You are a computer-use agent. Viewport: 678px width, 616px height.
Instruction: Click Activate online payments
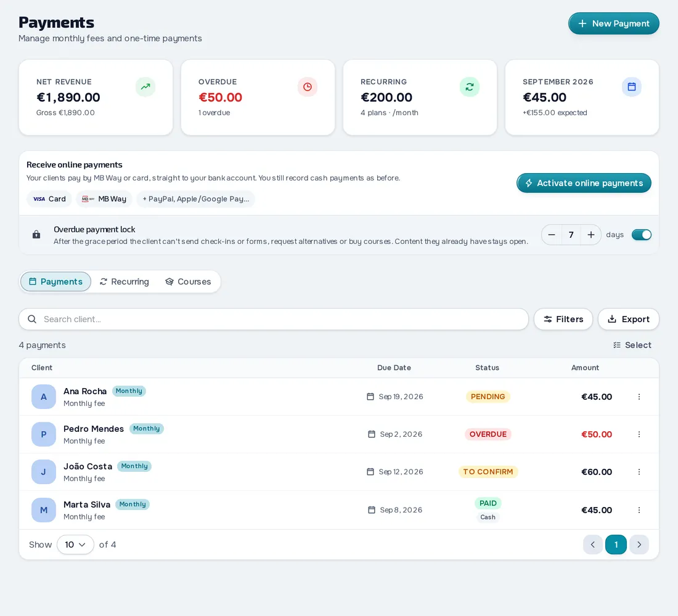pyautogui.click(x=584, y=183)
